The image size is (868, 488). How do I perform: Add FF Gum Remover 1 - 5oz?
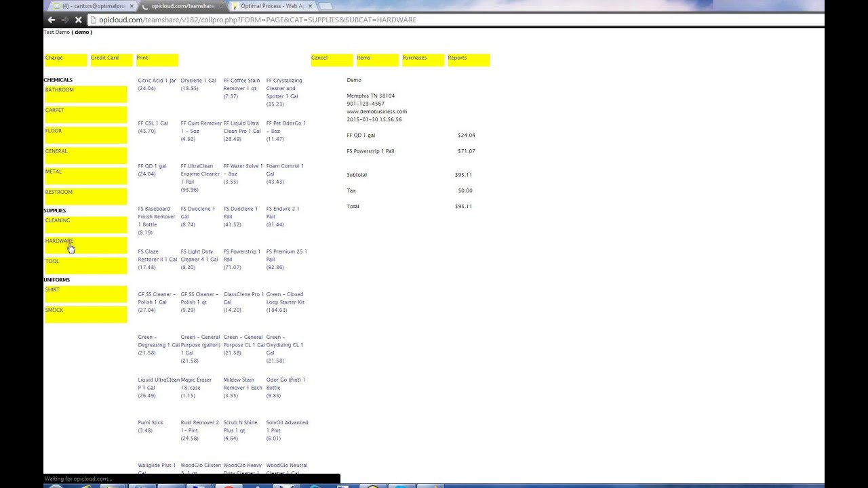point(201,131)
